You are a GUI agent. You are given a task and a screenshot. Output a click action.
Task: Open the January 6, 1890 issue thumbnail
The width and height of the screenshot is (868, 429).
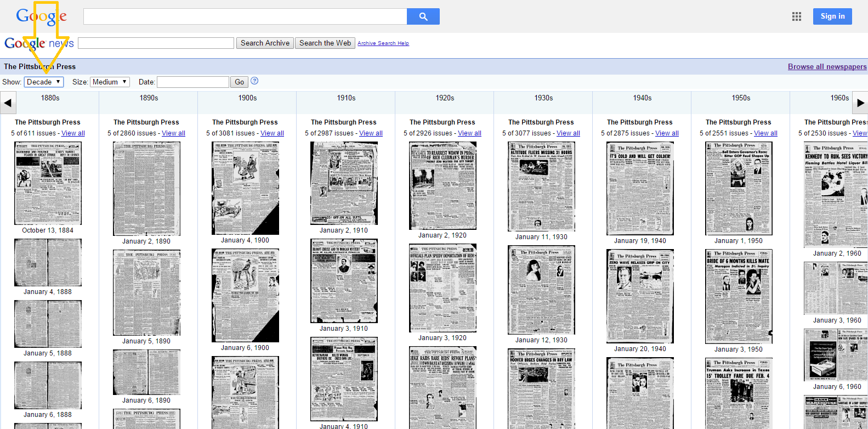[146, 372]
